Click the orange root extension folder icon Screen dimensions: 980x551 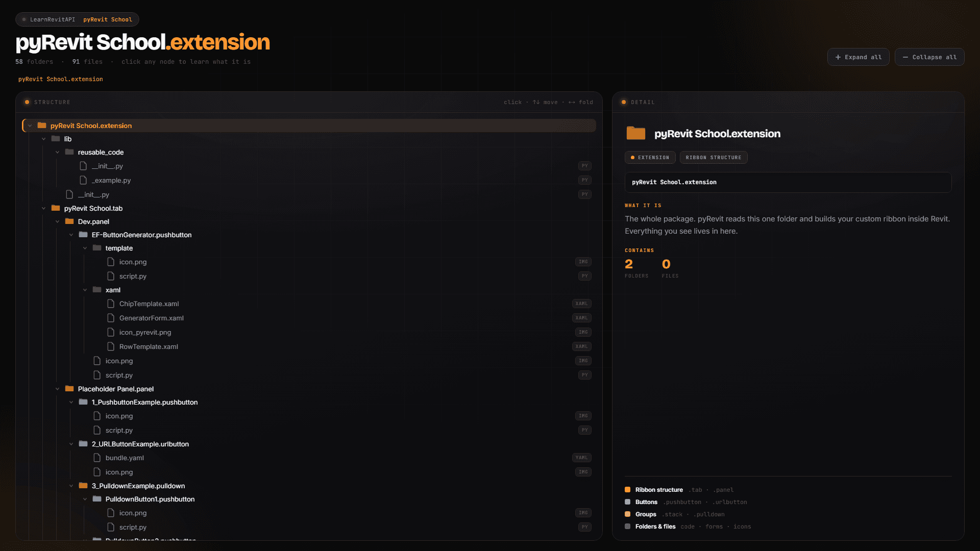42,125
